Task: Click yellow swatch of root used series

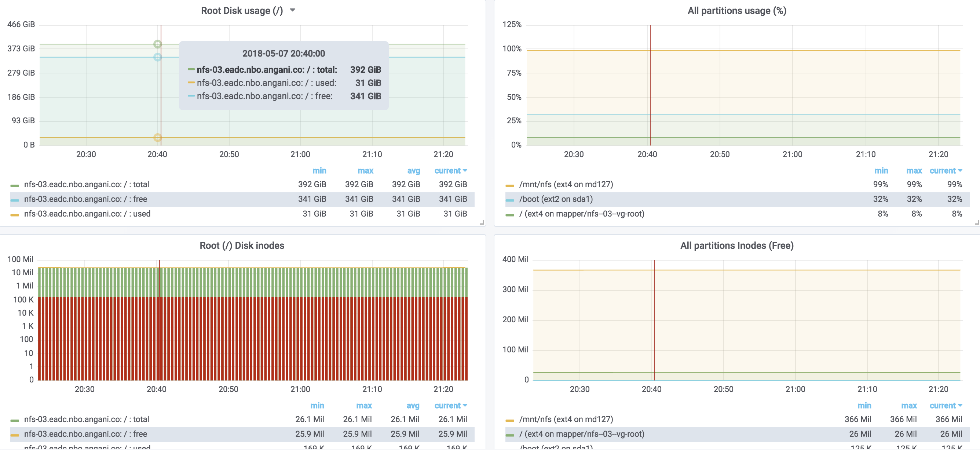Action: 14,215
